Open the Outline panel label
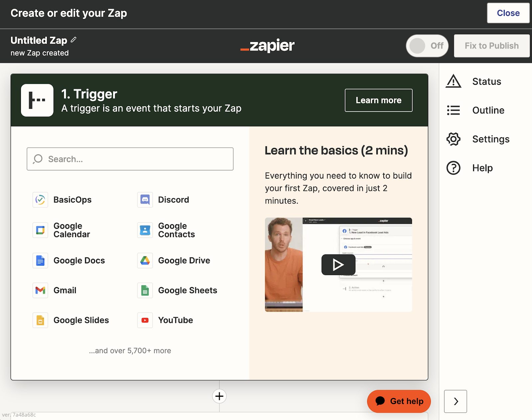 (x=488, y=110)
